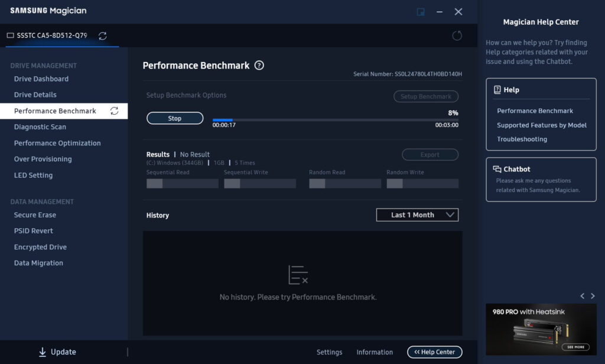Click the mini-mode window icon in title bar
Screen dimensions: 605x364
pos(421,12)
